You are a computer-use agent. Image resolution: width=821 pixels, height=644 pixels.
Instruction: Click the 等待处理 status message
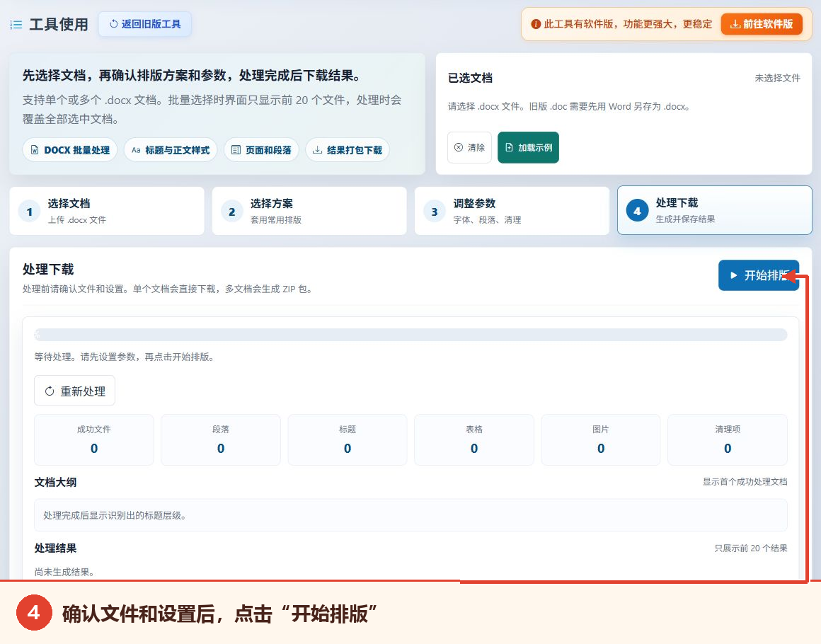[x=124, y=357]
